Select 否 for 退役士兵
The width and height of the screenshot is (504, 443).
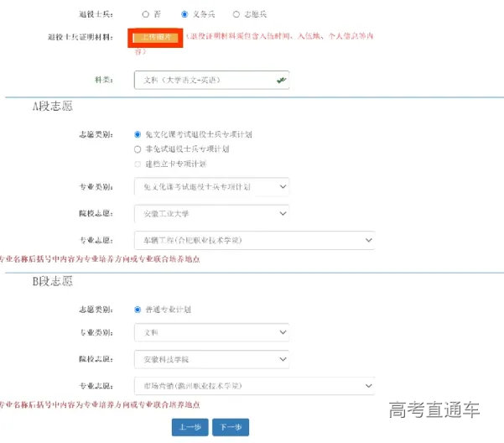click(146, 14)
